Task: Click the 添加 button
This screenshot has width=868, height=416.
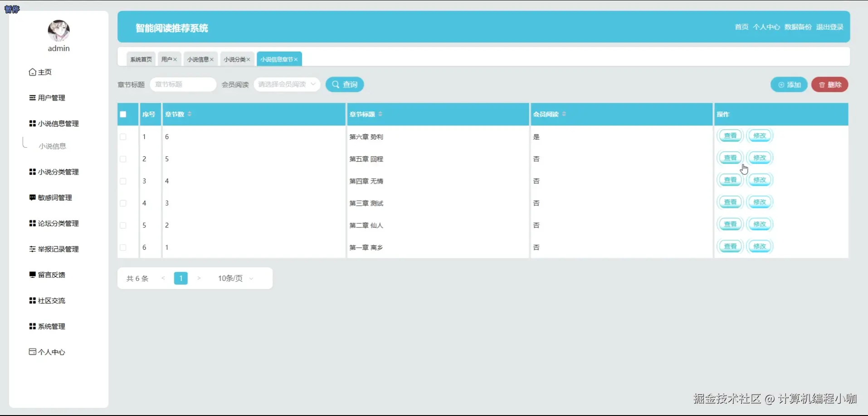Action: [x=789, y=85]
